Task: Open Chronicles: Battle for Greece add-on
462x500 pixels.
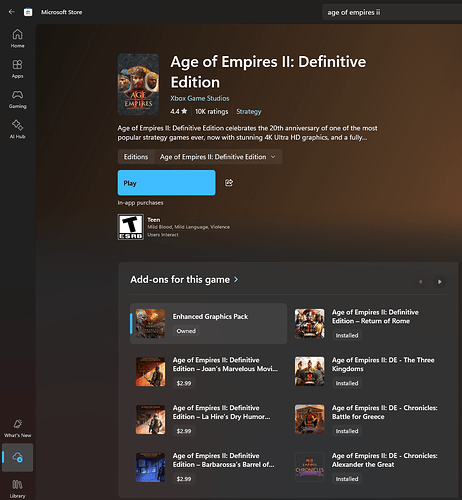Action: click(368, 419)
